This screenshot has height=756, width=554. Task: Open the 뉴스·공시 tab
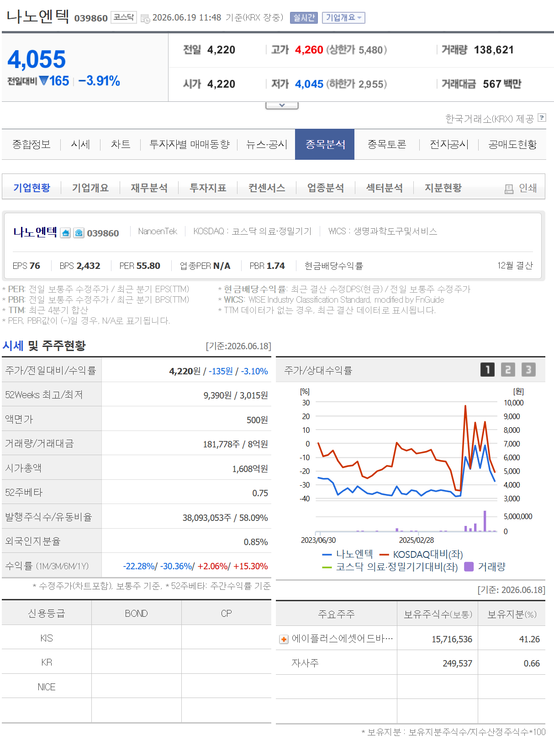pos(266,144)
